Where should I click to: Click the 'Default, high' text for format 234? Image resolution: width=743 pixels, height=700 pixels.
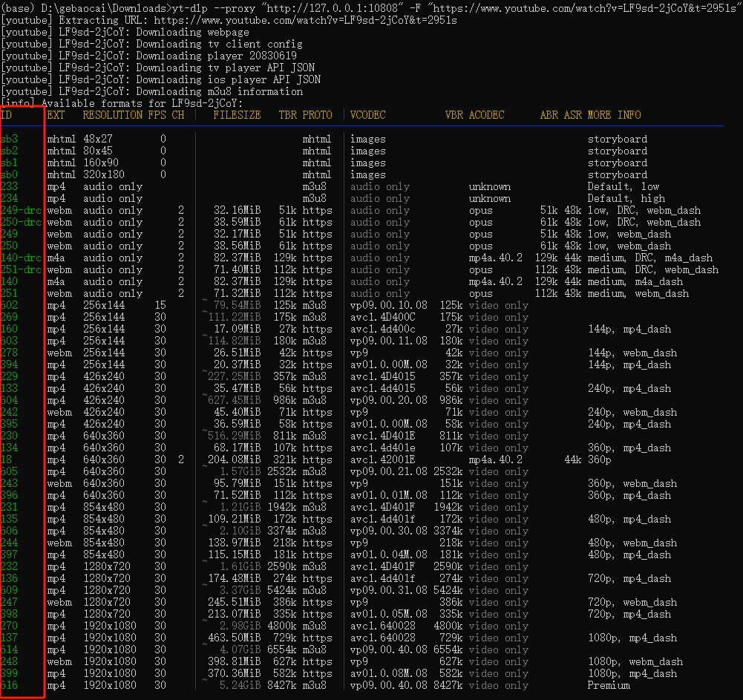coord(623,198)
